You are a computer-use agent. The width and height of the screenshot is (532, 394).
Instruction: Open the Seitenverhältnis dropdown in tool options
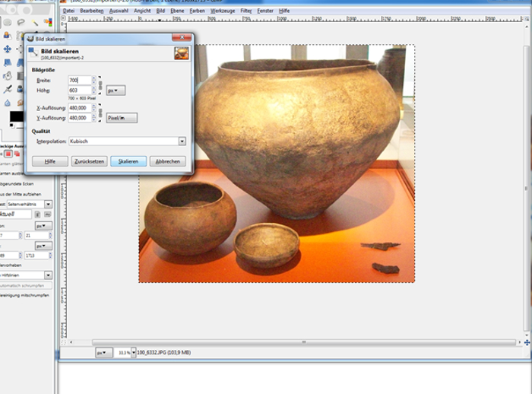pyautogui.click(x=48, y=204)
